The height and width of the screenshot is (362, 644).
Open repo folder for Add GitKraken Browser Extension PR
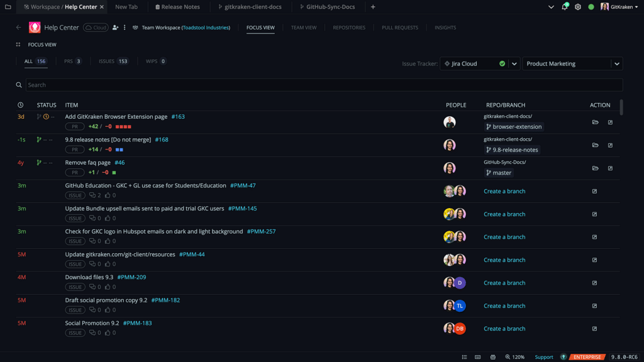pos(595,123)
